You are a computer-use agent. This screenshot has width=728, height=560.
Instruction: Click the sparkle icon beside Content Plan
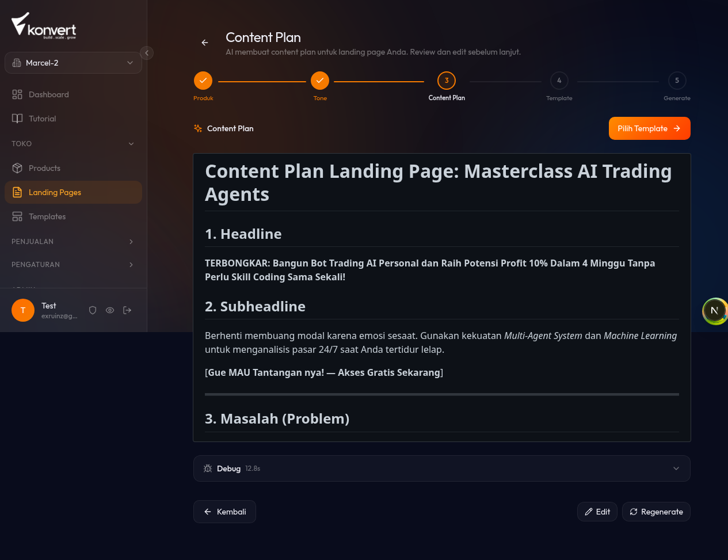tap(198, 128)
